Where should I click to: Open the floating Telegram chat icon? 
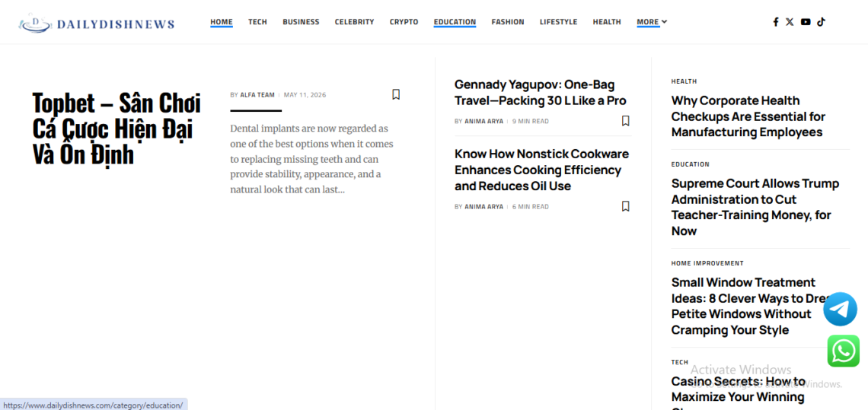(x=840, y=310)
